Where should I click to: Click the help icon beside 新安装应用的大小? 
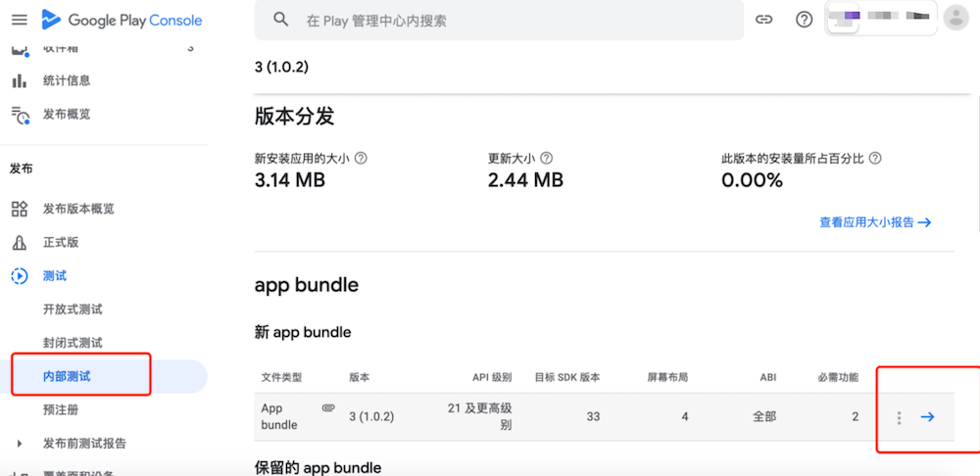361,159
